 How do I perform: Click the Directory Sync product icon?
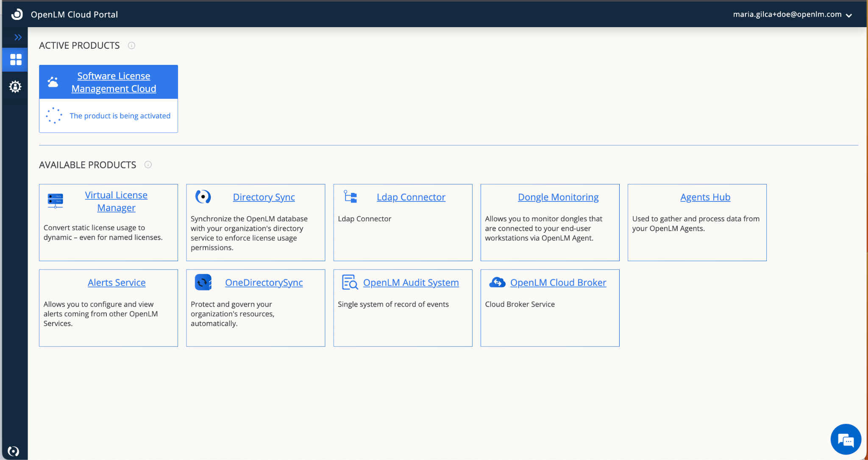203,197
